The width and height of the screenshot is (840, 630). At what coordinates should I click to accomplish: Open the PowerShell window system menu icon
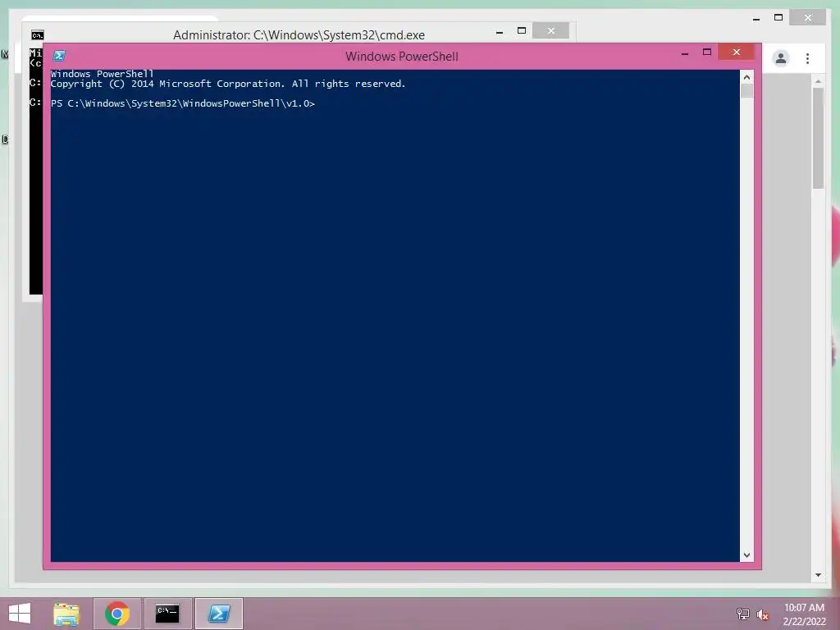(x=59, y=56)
